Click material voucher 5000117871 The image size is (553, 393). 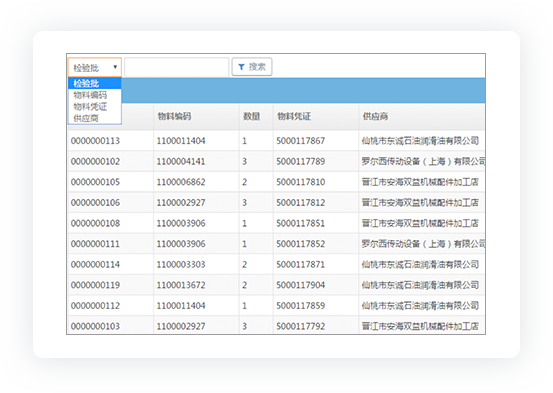[x=300, y=264]
